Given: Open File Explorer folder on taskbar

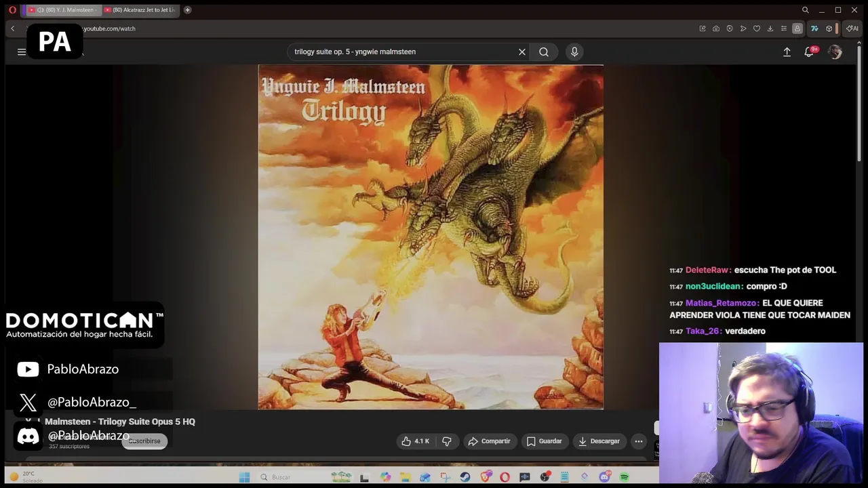Looking at the screenshot, I should click(x=406, y=477).
